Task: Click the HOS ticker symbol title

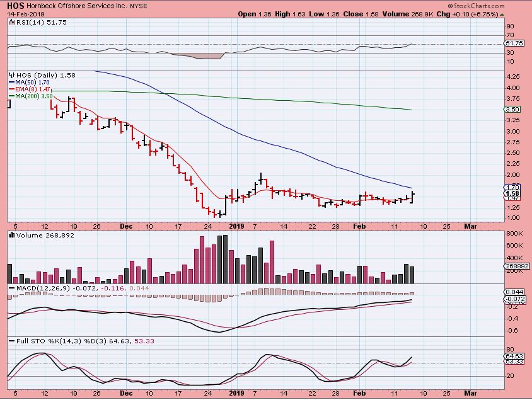Action: tap(16, 6)
